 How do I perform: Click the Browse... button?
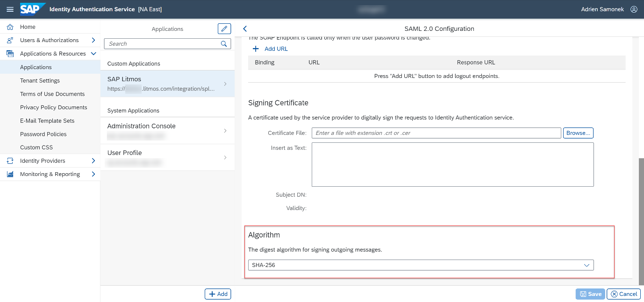(x=578, y=133)
